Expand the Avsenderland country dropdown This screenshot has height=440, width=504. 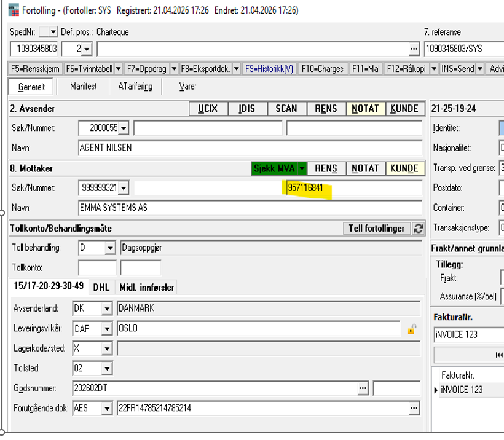coord(107,308)
